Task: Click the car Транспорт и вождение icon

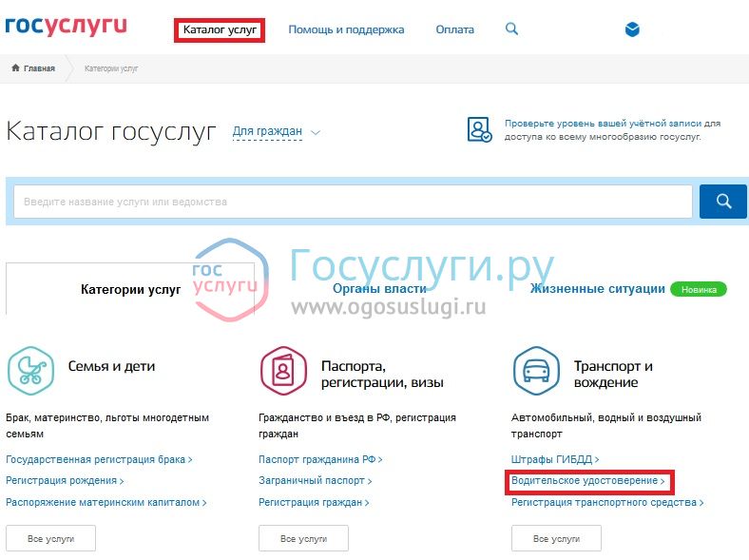Action: (536, 371)
